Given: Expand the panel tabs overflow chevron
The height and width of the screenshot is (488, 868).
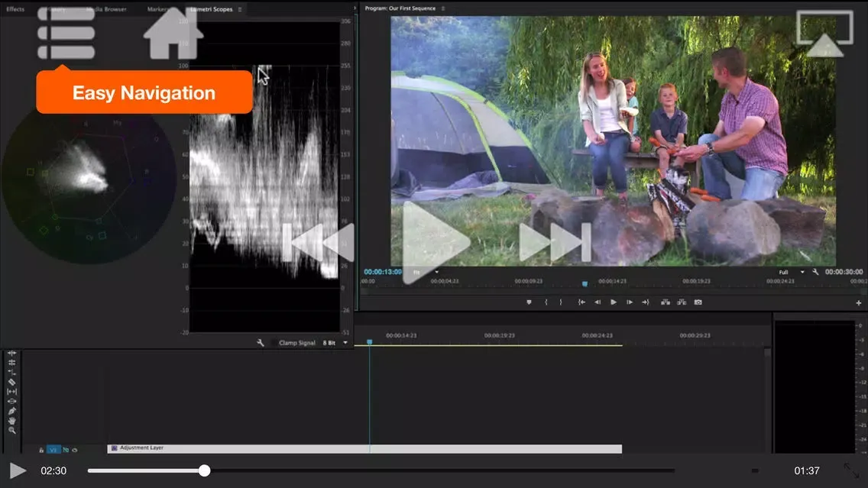Looking at the screenshot, I should pos(355,8).
